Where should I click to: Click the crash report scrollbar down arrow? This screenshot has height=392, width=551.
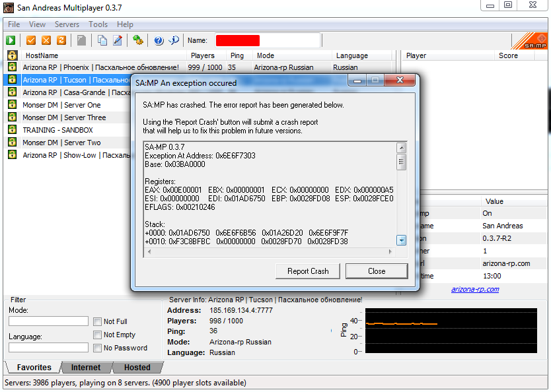click(401, 240)
